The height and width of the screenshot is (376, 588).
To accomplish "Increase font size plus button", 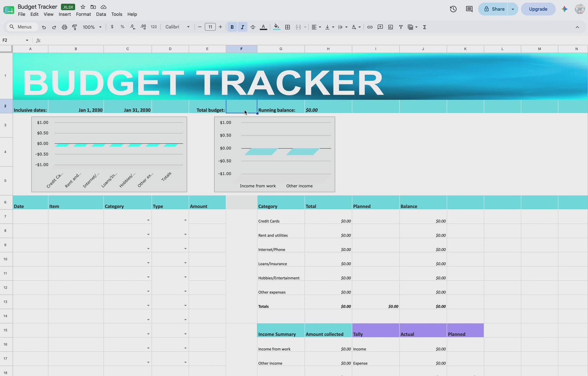I will [x=220, y=27].
